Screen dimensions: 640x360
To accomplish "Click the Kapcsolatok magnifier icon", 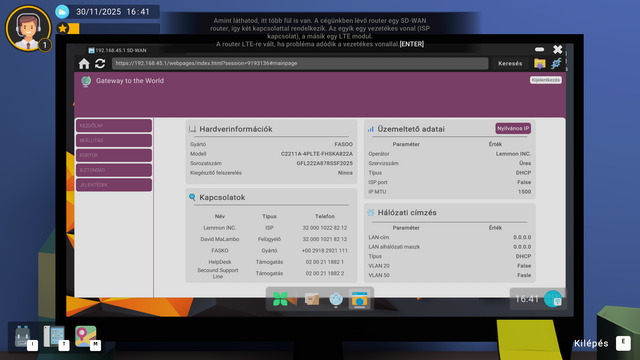I will 192,197.
